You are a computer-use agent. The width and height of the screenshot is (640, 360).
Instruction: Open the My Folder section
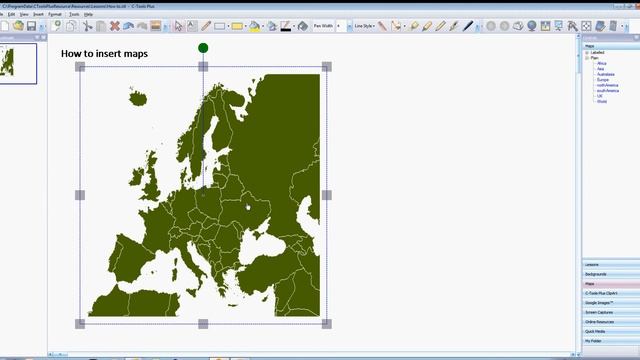[x=611, y=341]
